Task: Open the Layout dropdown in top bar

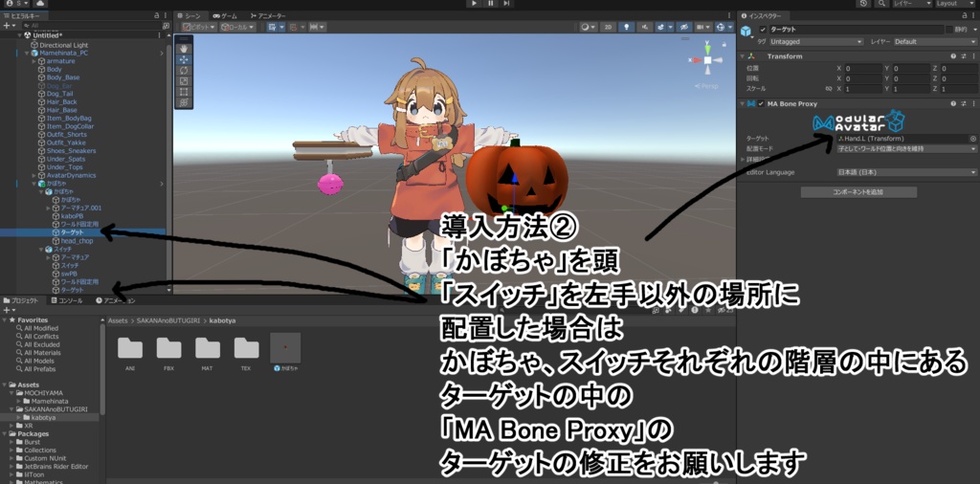Action: (x=957, y=4)
